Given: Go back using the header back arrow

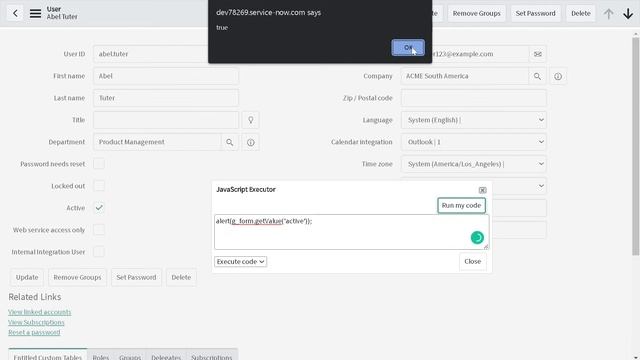Looking at the screenshot, I should click(x=15, y=13).
